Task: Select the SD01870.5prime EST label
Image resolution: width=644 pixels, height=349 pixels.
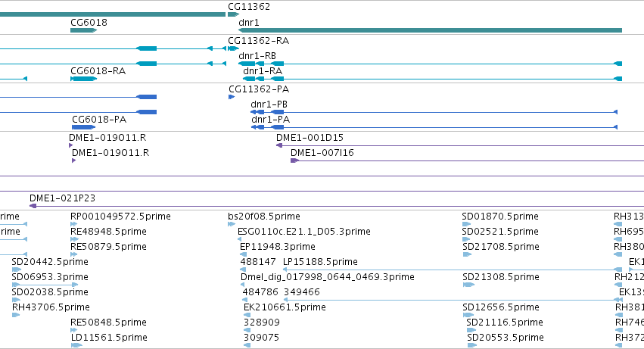Action: (500, 217)
